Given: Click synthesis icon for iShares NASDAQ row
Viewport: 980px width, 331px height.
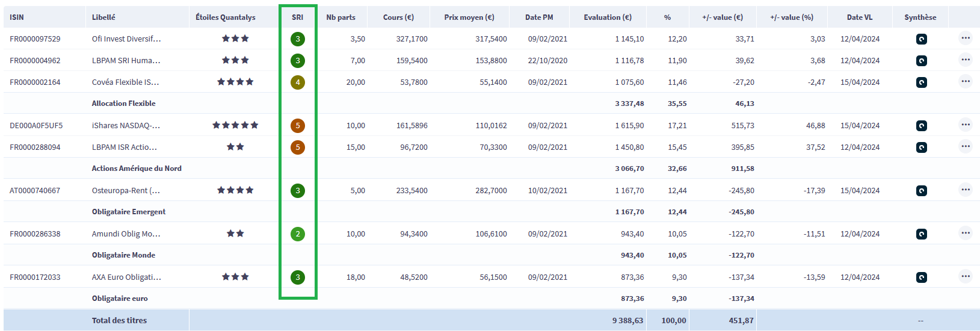Looking at the screenshot, I should click(x=921, y=126).
